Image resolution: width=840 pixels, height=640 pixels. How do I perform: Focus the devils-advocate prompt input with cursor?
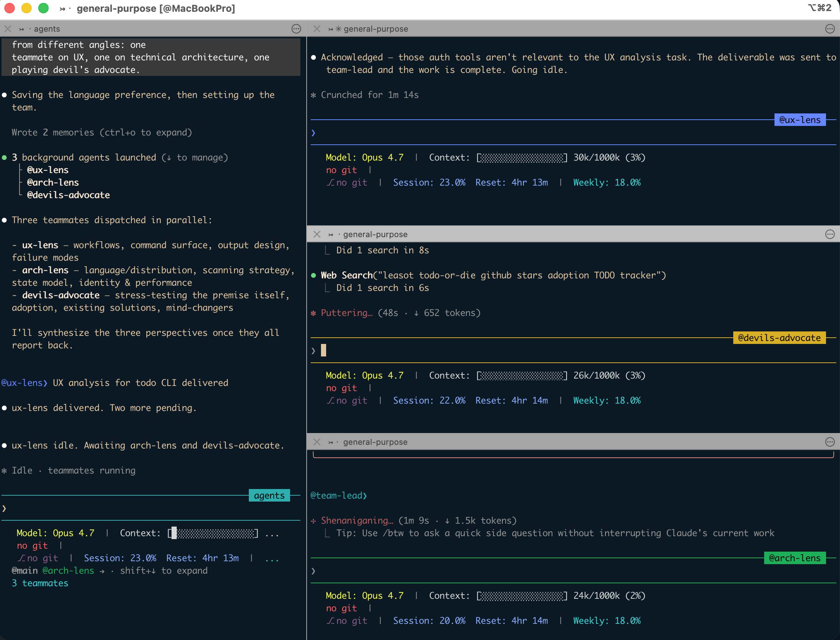click(573, 351)
